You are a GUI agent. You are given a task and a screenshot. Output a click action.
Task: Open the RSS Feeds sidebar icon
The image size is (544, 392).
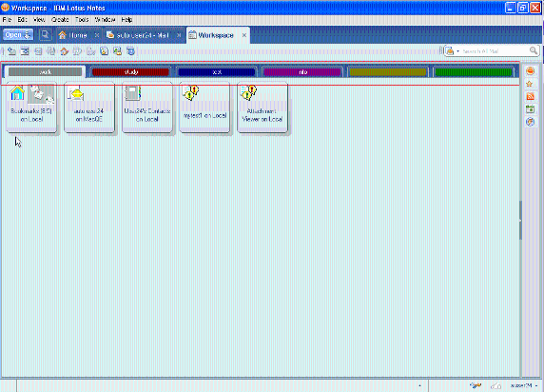click(x=530, y=96)
